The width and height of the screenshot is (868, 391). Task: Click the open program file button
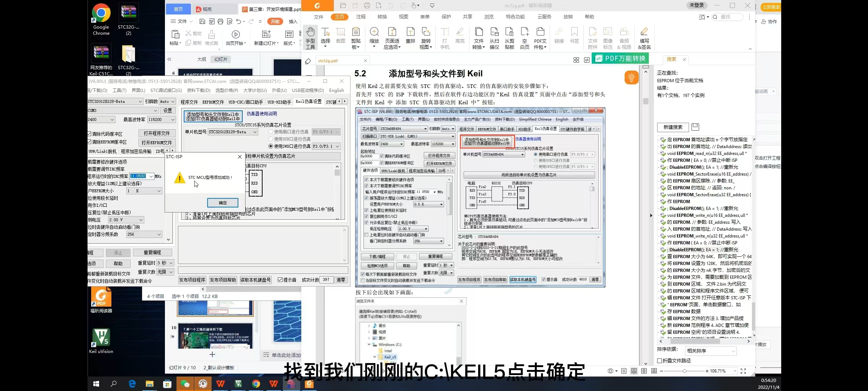pyautogui.click(x=157, y=133)
